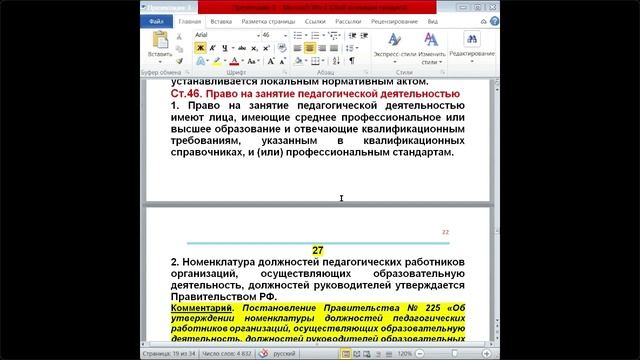Viewport: 640px width, 360px height.
Task: Click the zoom out minus button
Action: point(420,354)
